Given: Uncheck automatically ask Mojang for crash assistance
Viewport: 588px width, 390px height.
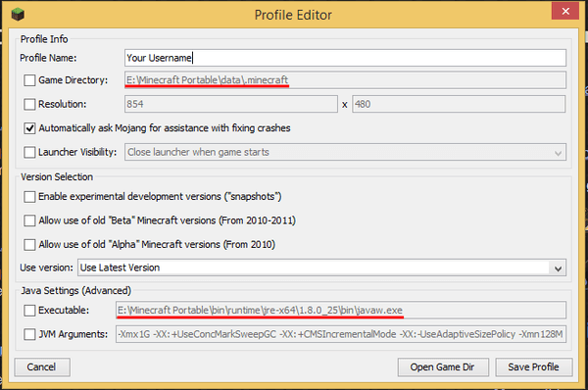Looking at the screenshot, I should tap(29, 127).
